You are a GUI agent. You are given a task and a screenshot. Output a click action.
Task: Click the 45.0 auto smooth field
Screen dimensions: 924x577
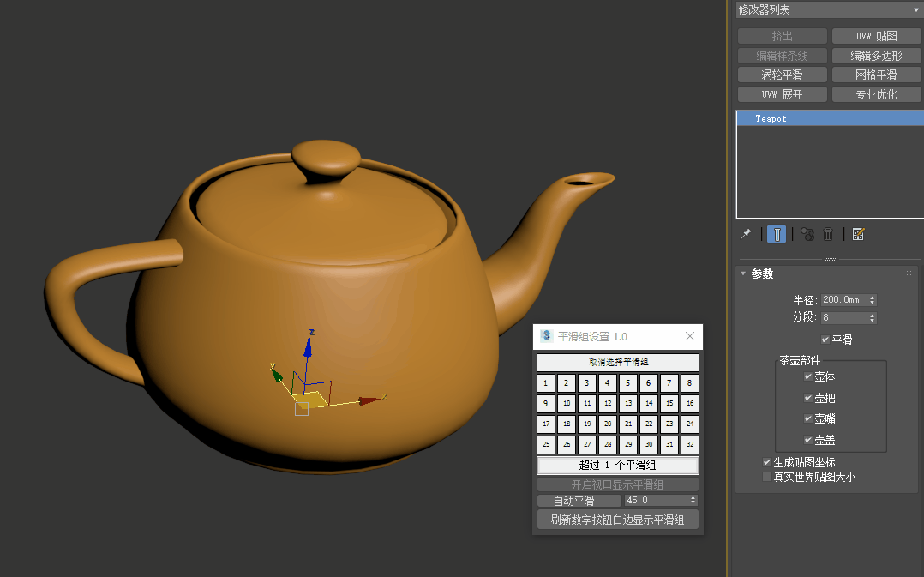[x=657, y=501]
